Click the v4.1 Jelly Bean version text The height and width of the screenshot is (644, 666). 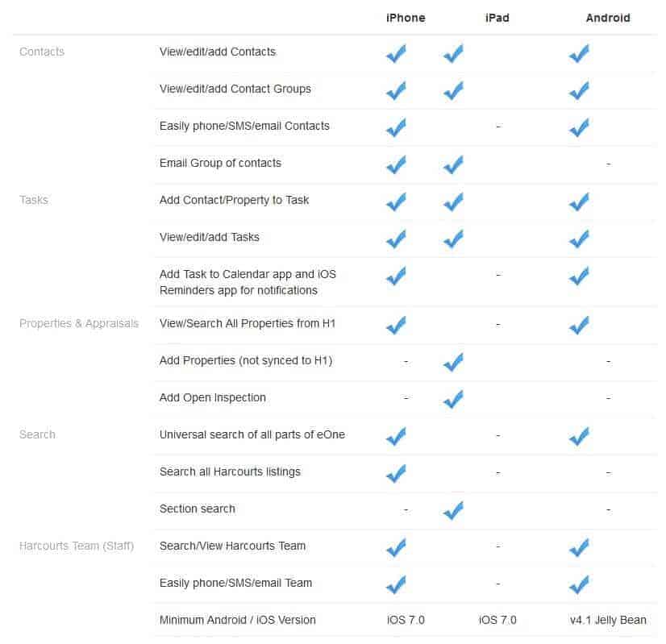[x=608, y=621]
